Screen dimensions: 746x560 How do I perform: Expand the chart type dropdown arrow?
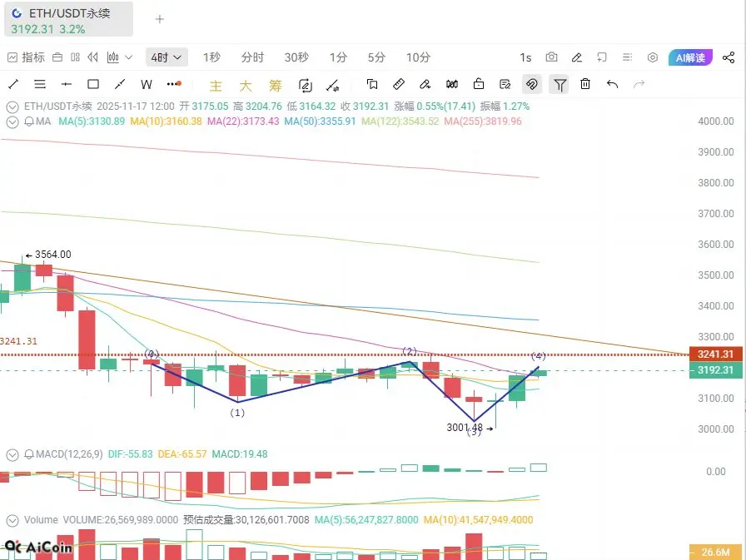(x=128, y=57)
